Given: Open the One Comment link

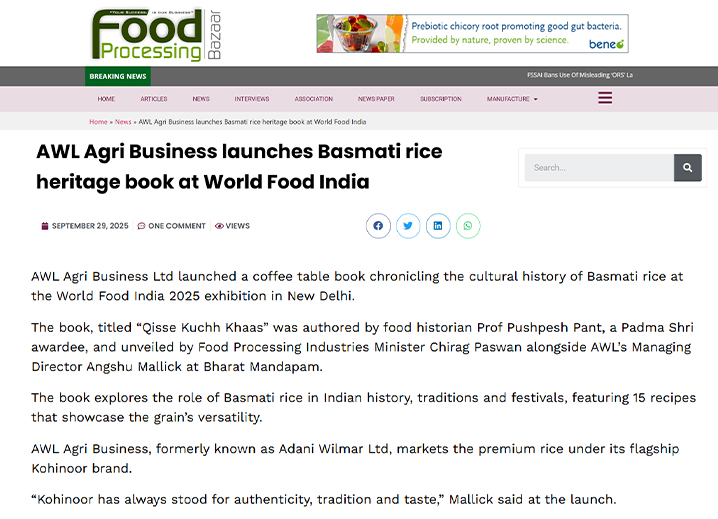Looking at the screenshot, I should 176,226.
